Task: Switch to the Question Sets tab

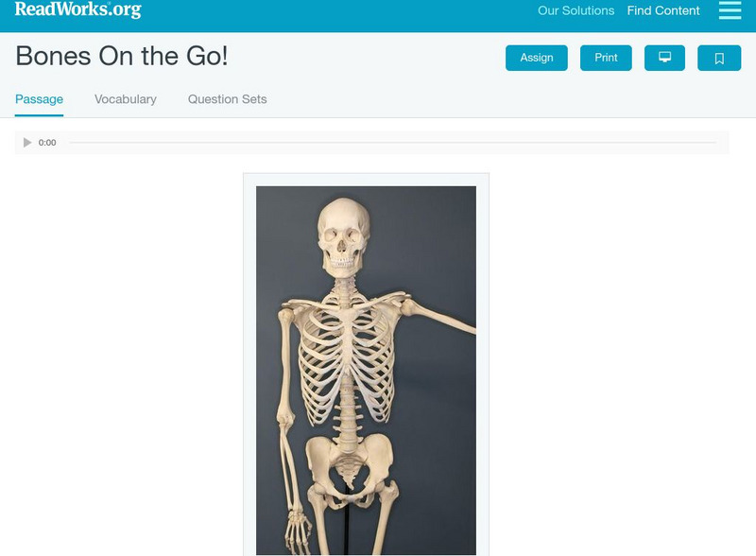Action: [x=227, y=99]
